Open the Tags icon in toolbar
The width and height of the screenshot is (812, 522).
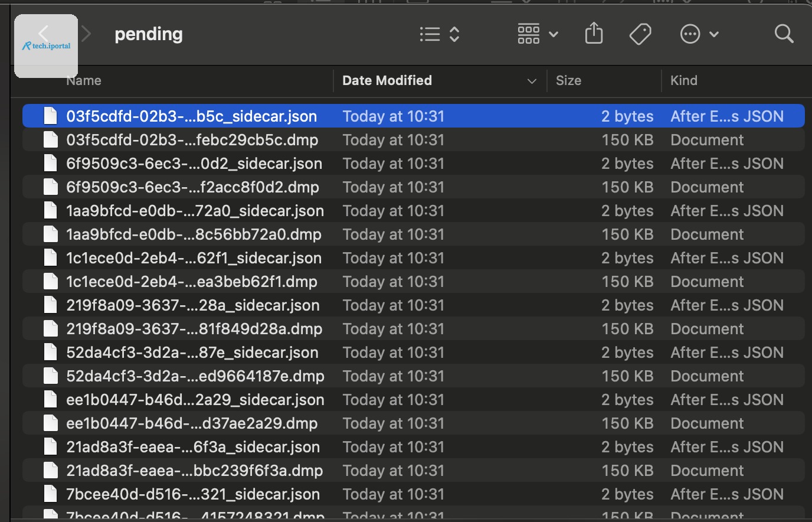point(640,34)
